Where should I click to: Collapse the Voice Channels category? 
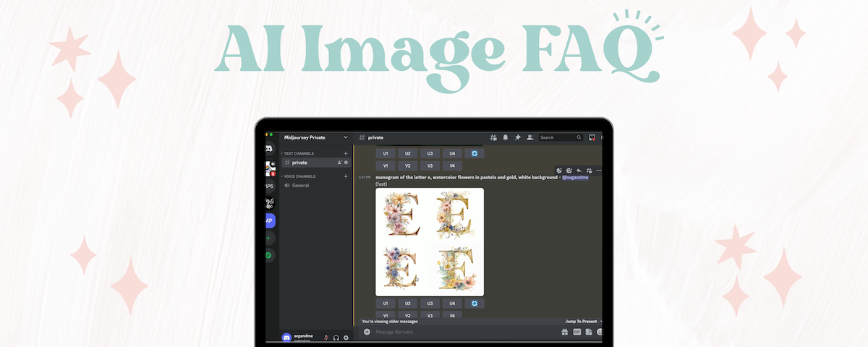[299, 176]
